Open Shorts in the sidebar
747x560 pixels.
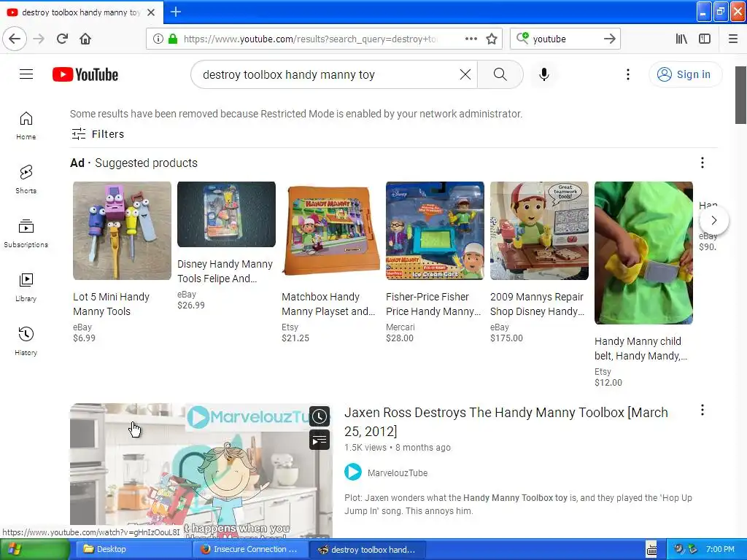[x=26, y=179]
